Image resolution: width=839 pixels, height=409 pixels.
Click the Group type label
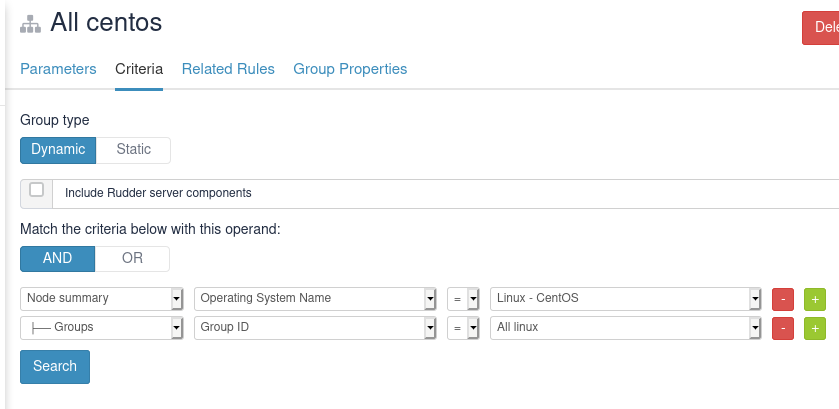tap(55, 120)
